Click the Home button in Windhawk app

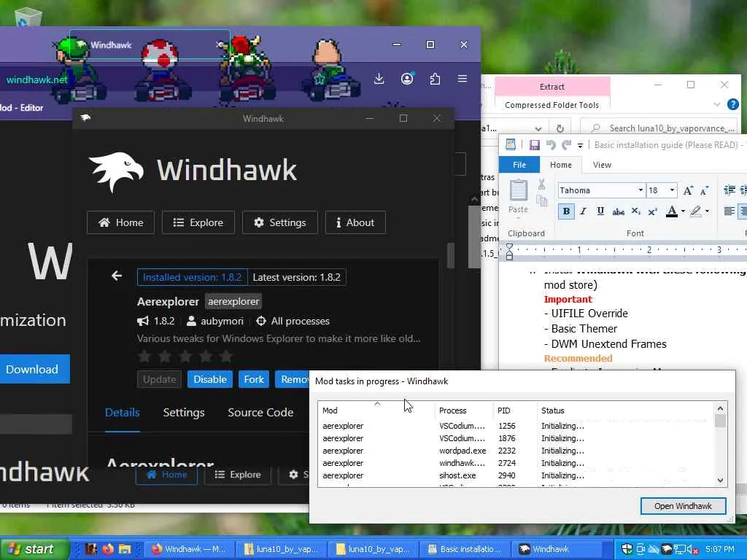[120, 222]
